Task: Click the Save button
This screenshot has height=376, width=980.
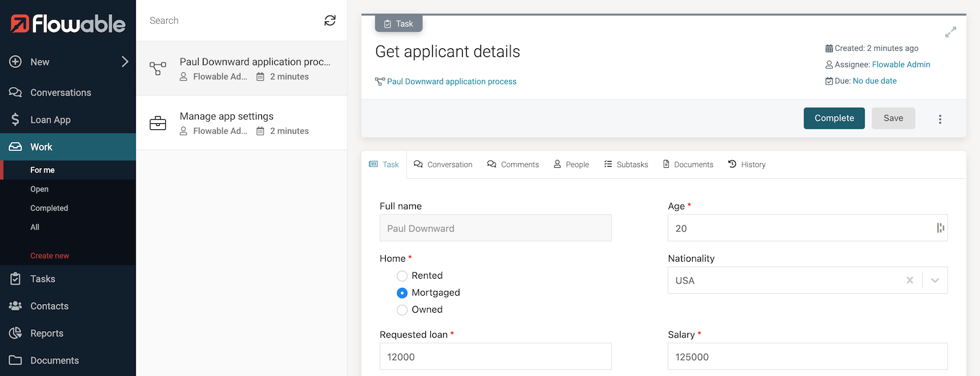Action: 894,118
